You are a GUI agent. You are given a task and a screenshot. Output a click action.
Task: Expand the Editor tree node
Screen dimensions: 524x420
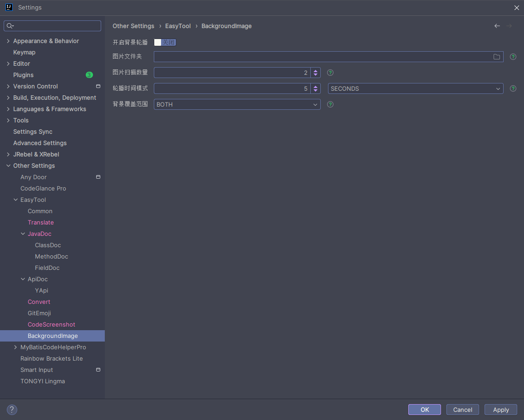point(8,63)
